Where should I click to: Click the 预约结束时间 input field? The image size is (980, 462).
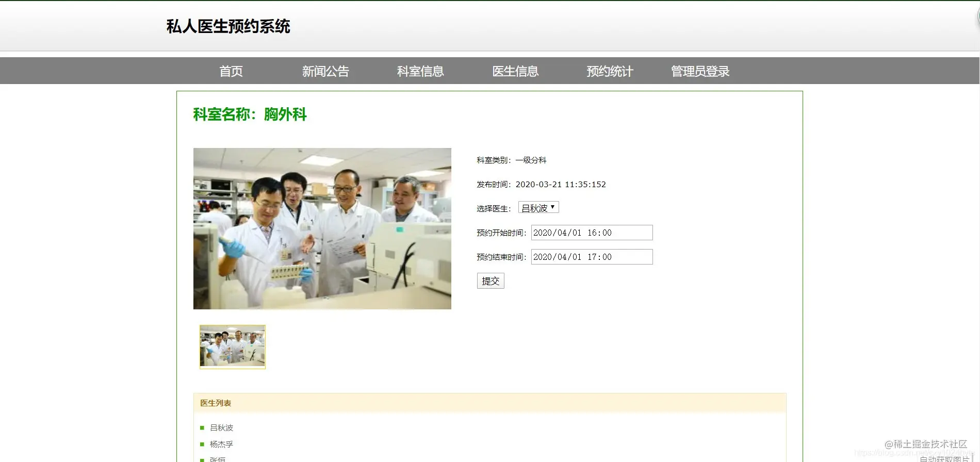point(592,257)
